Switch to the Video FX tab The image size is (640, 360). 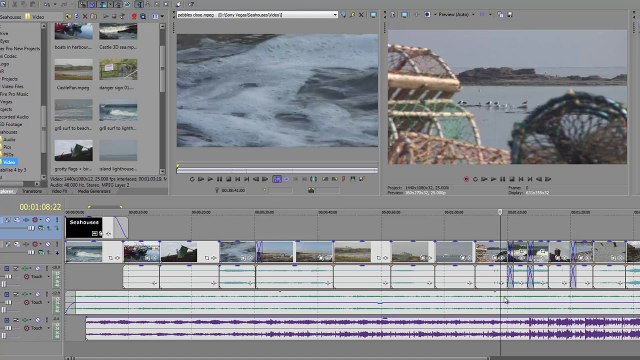pyautogui.click(x=60, y=191)
